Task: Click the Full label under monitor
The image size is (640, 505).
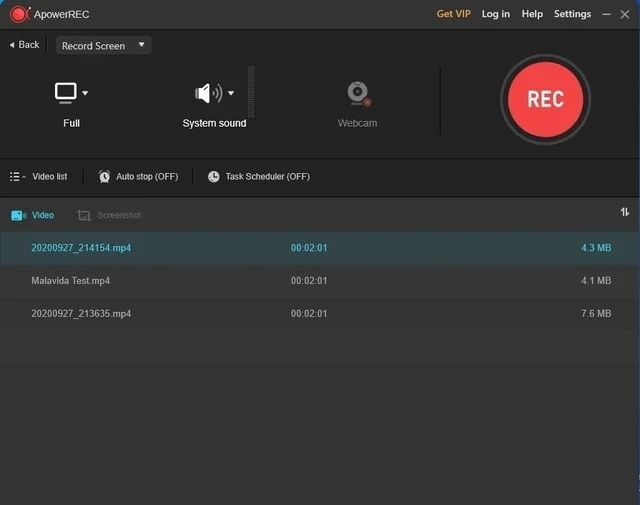Action: pos(71,123)
